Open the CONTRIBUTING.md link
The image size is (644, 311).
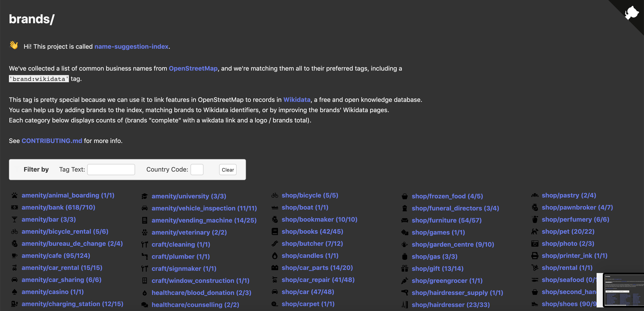52,141
